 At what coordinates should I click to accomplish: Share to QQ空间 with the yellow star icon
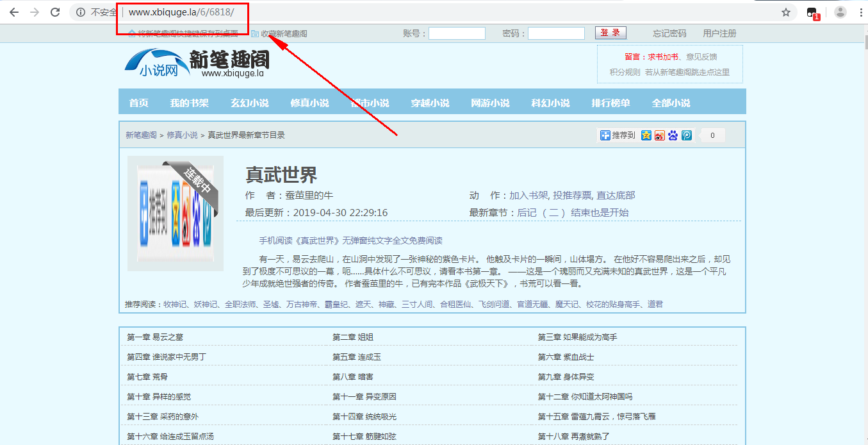pyautogui.click(x=646, y=135)
